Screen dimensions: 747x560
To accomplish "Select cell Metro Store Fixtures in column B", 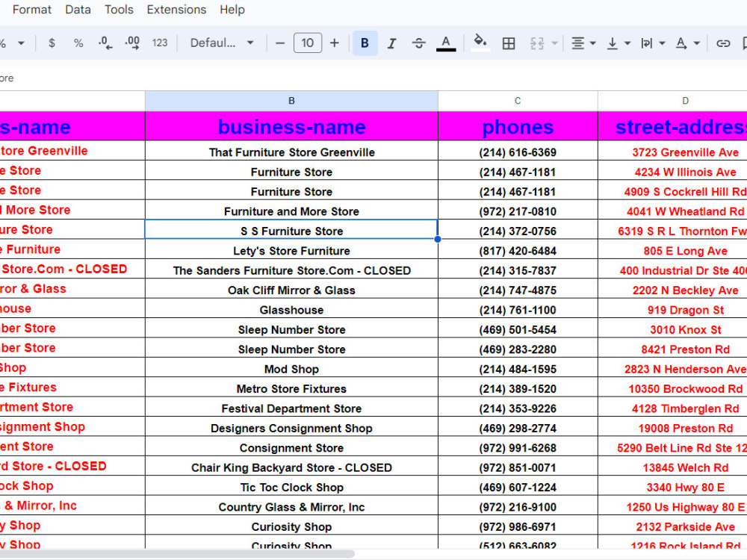I will click(291, 388).
